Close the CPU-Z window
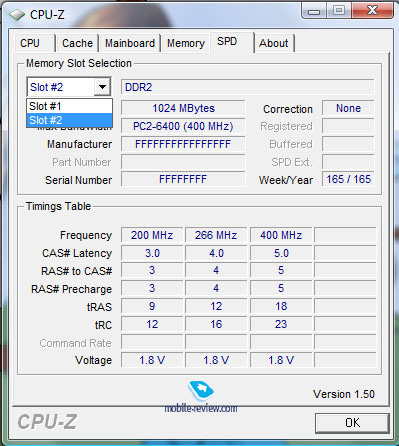This screenshot has height=446, width=399. tap(372, 11)
